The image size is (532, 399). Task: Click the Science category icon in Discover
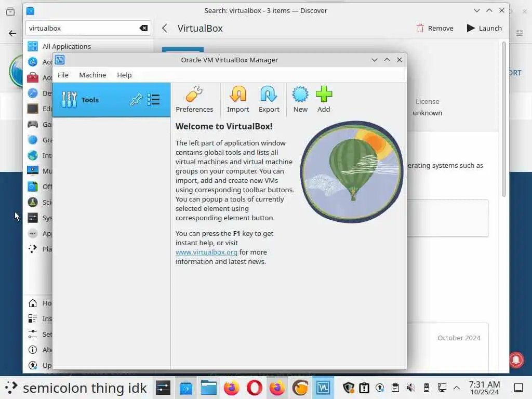[33, 202]
